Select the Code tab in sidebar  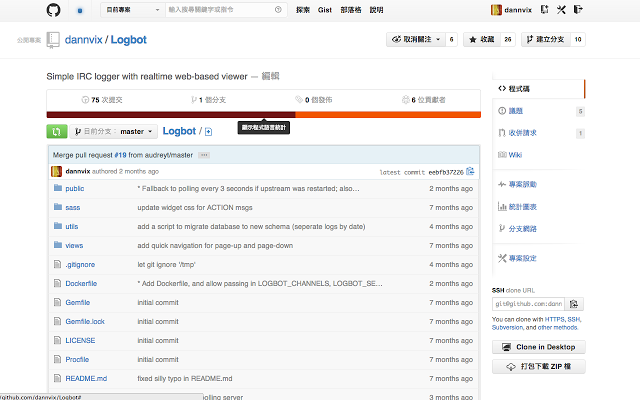coord(539,89)
